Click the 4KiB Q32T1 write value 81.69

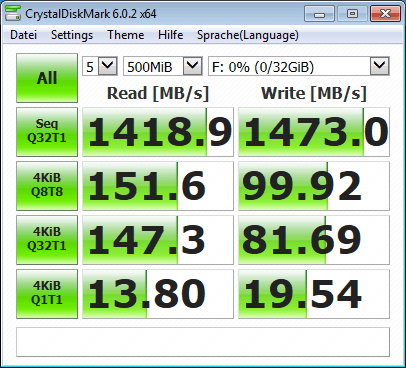click(x=314, y=240)
